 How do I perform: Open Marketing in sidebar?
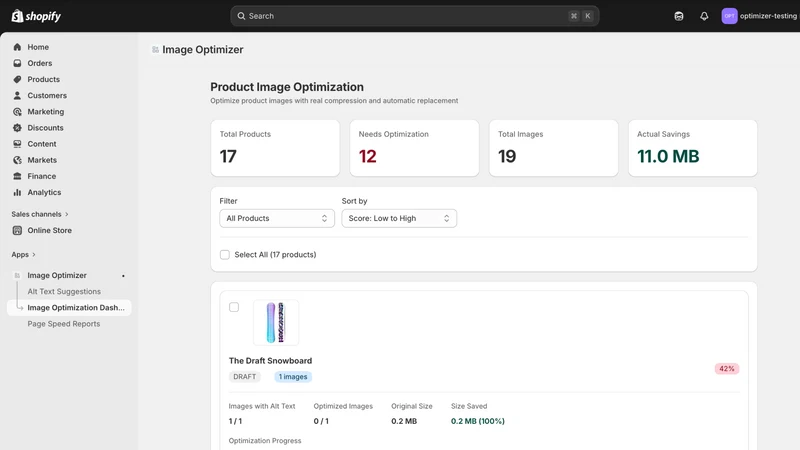46,112
